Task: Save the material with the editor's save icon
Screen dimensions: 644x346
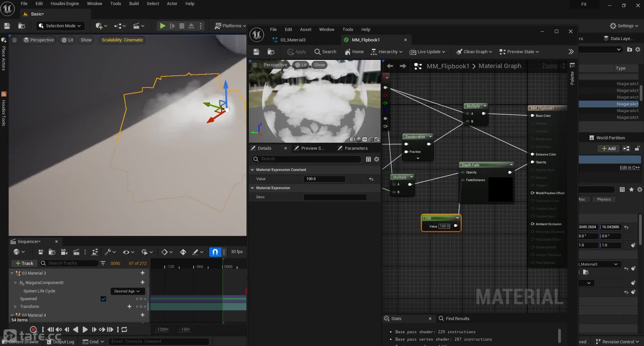Action: tap(256, 52)
